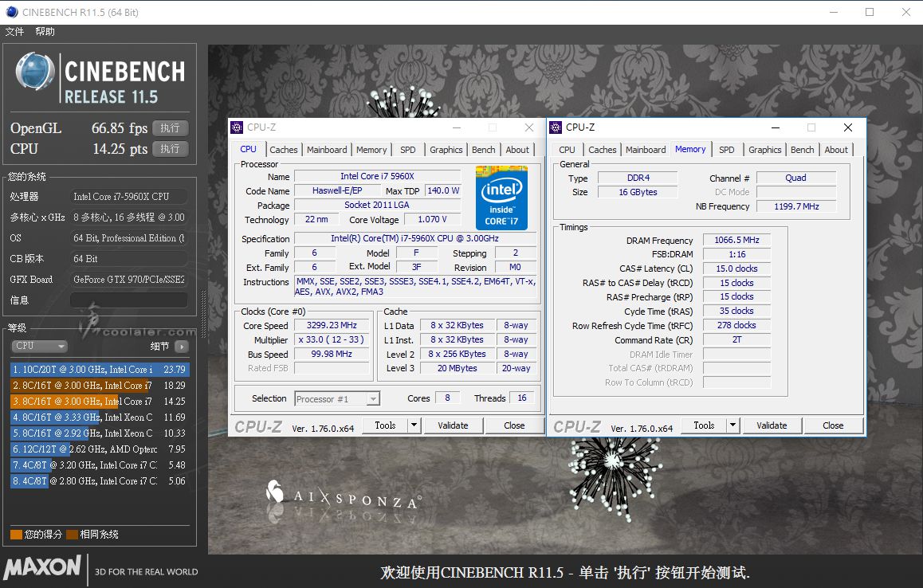The height and width of the screenshot is (588, 923).
Task: Expand Tools dropdown arrow in left CPU-Z window
Action: [414, 425]
